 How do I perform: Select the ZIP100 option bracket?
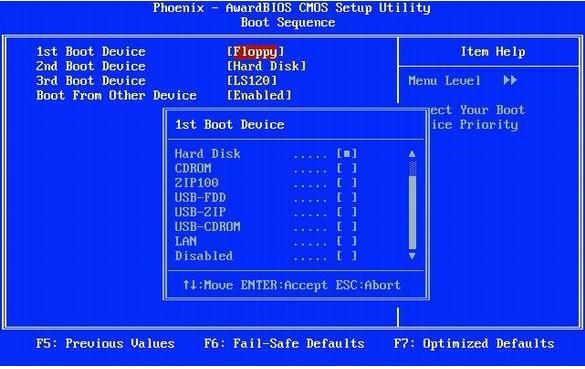click(x=347, y=183)
